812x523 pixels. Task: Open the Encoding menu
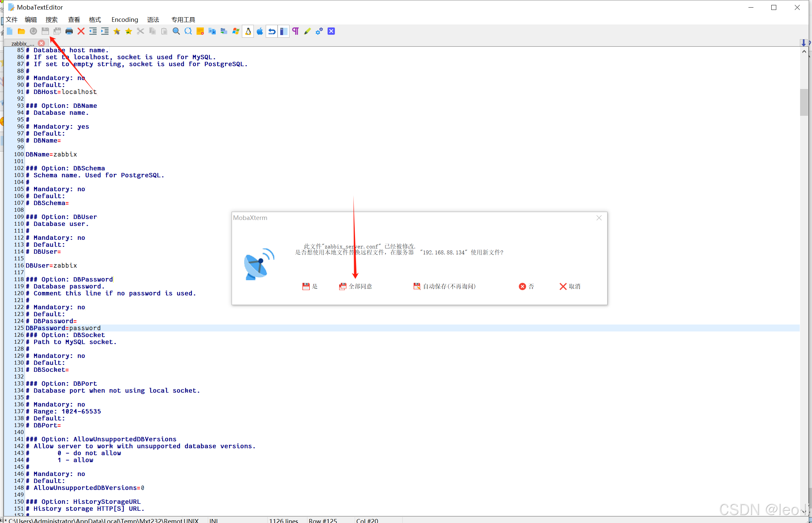[x=125, y=20]
